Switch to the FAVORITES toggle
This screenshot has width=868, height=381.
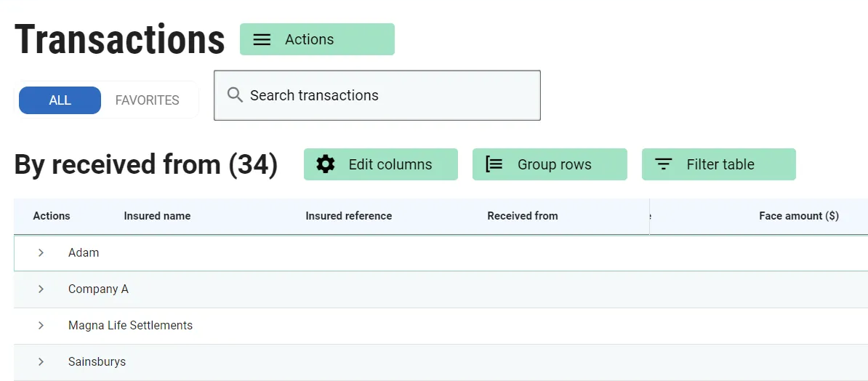tap(147, 100)
